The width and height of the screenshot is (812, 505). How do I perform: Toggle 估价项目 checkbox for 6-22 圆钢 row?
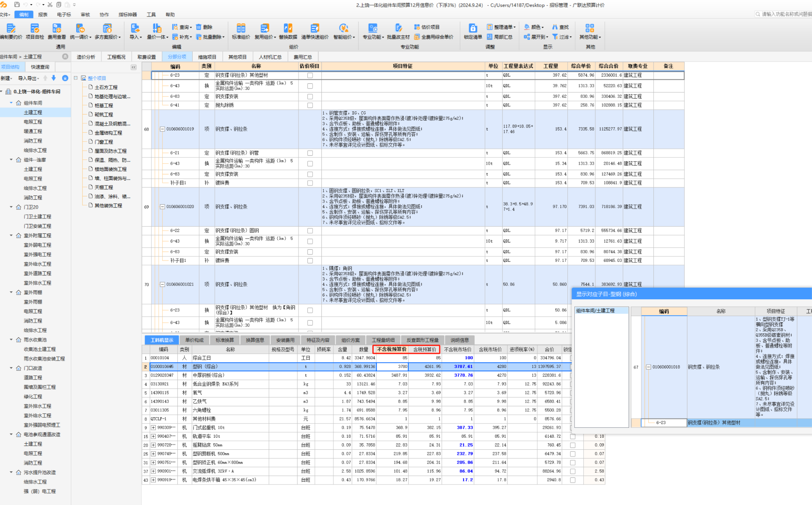[310, 231]
